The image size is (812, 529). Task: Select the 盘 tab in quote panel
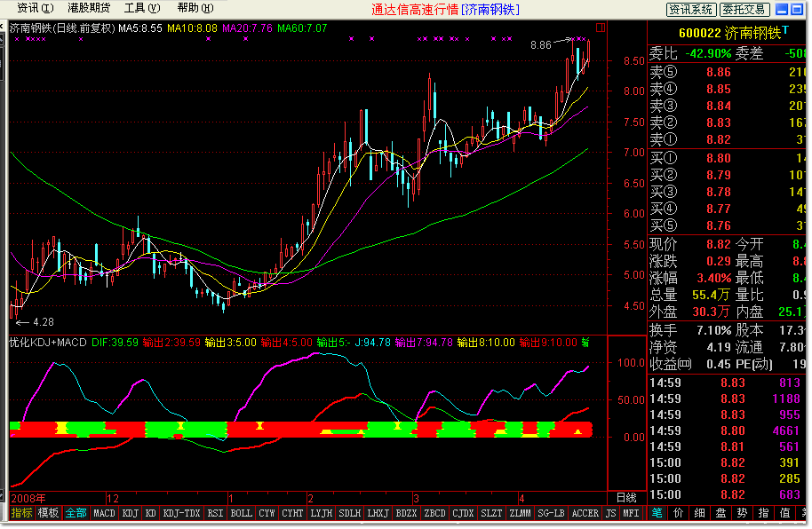pyautogui.click(x=720, y=513)
